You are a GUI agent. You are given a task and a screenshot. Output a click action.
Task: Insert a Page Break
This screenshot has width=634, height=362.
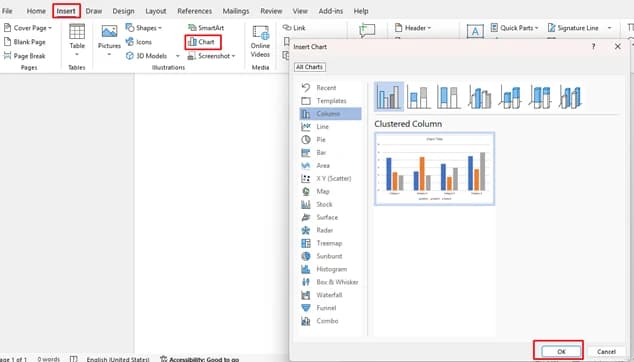coord(25,56)
